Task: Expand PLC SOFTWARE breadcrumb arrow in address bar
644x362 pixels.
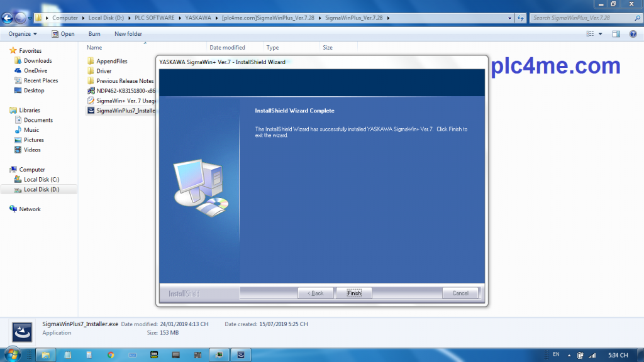Action: point(180,18)
